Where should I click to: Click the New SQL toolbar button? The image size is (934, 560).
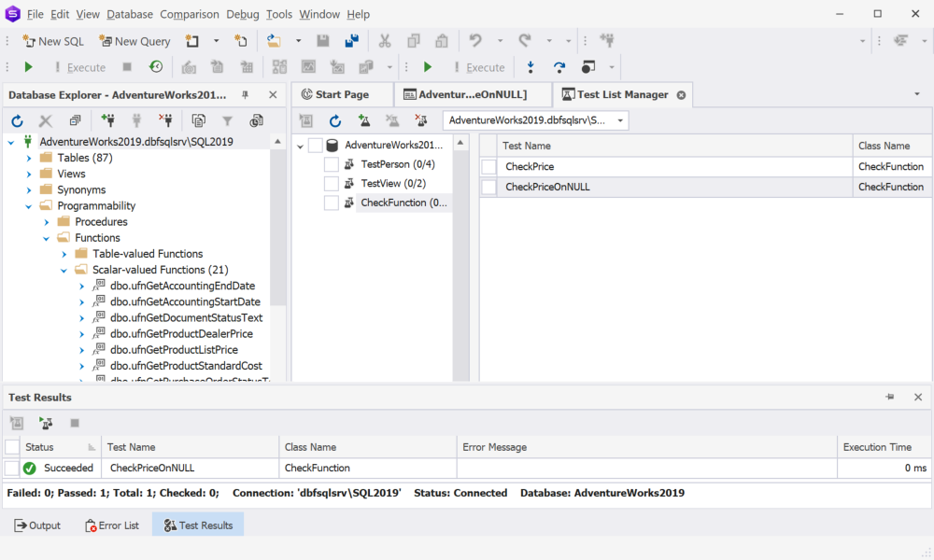click(x=53, y=41)
